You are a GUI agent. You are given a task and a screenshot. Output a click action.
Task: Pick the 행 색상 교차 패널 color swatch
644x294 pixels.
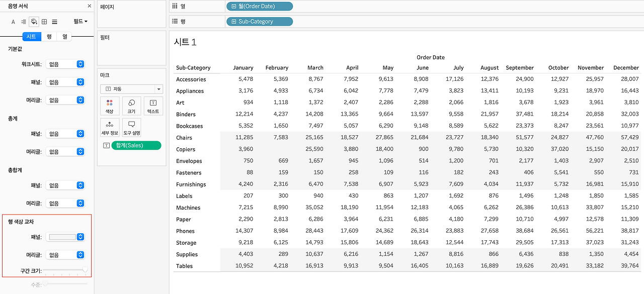coord(62,237)
